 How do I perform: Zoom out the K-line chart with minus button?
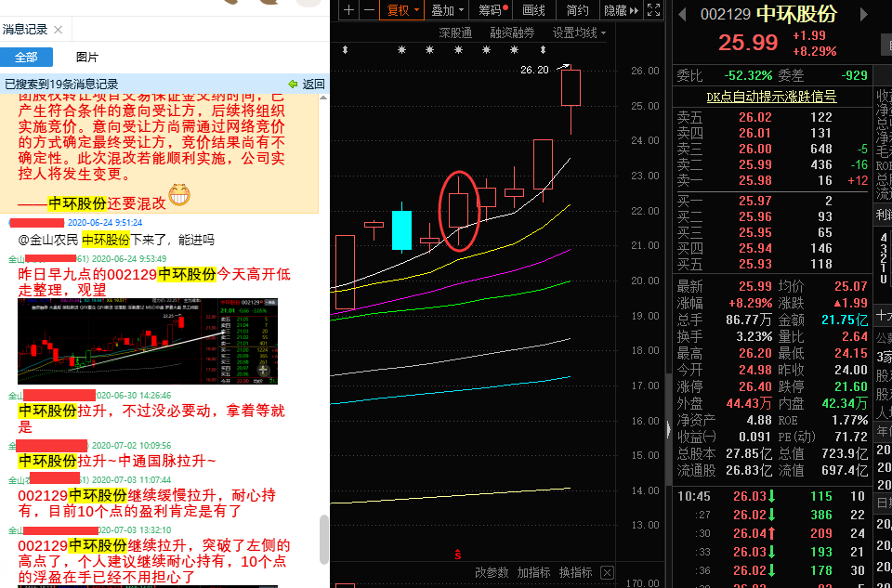point(369,10)
